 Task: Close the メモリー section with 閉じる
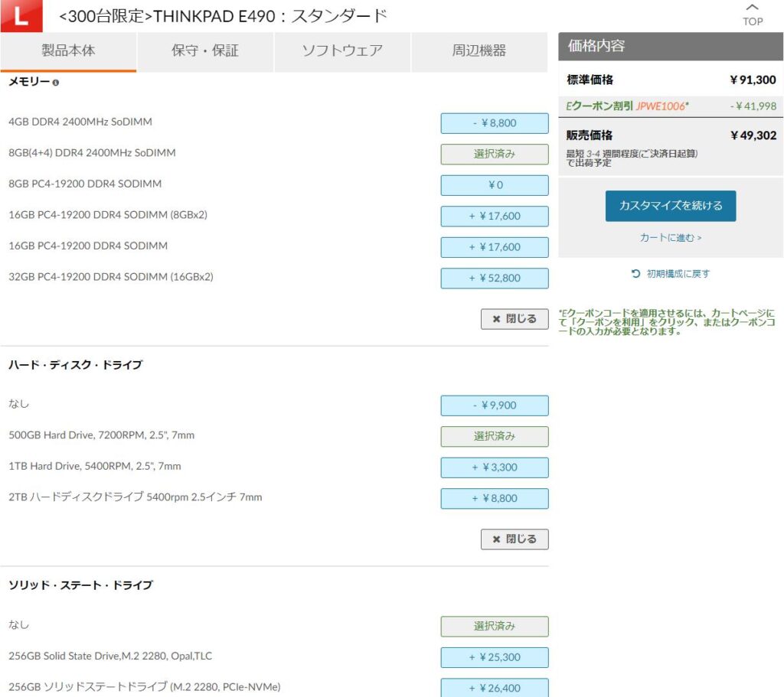tap(514, 319)
